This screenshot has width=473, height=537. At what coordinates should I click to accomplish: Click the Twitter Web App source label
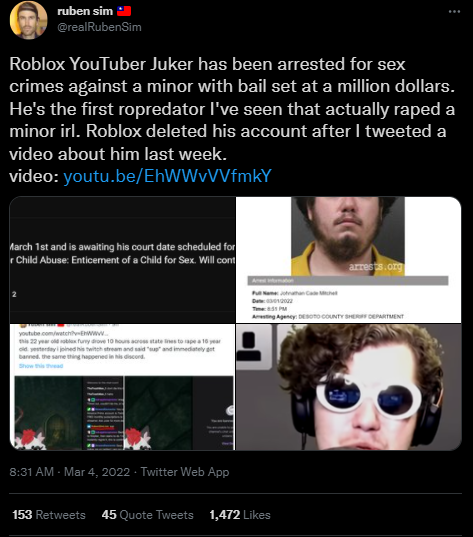[185, 472]
